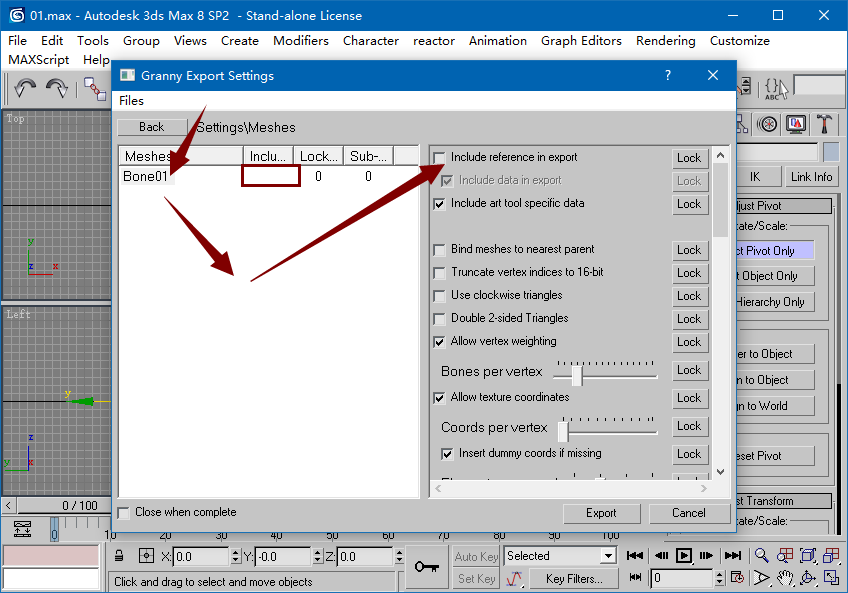Open the MAXScript menu
The image size is (848, 593).
pos(38,60)
